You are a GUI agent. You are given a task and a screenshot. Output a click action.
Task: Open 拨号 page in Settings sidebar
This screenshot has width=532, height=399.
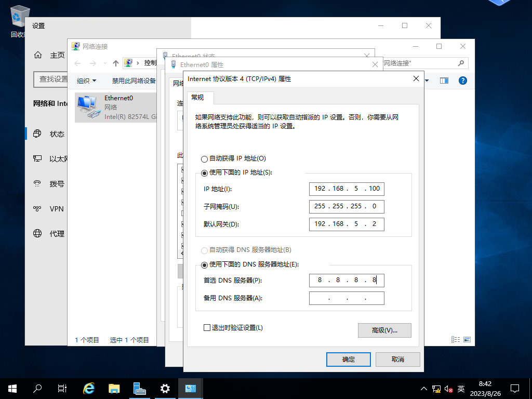pos(48,184)
